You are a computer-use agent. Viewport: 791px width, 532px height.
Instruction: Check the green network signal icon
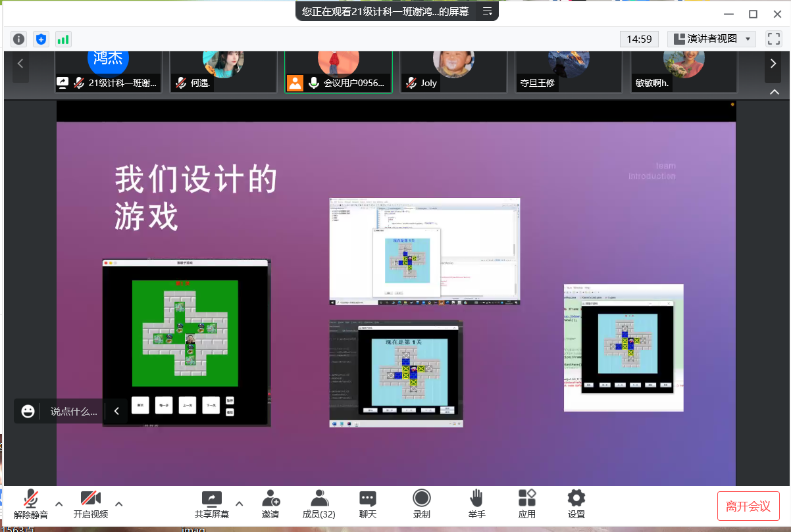[x=63, y=39]
